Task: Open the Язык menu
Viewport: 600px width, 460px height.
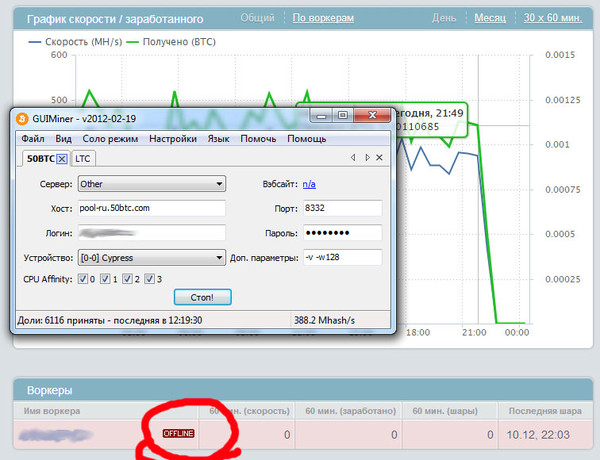Action: pos(218,139)
